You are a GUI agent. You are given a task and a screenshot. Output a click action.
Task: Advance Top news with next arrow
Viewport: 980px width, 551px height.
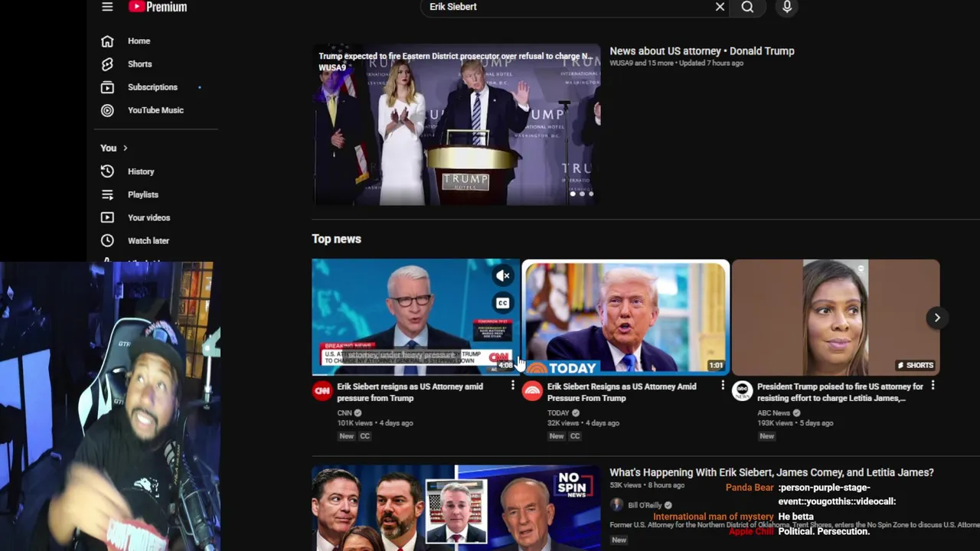pyautogui.click(x=937, y=318)
